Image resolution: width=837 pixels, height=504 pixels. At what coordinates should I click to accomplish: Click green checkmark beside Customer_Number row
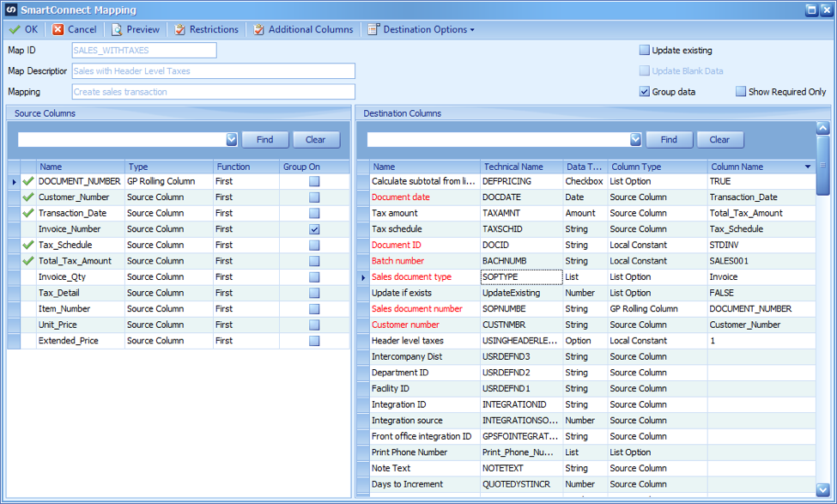tap(28, 197)
